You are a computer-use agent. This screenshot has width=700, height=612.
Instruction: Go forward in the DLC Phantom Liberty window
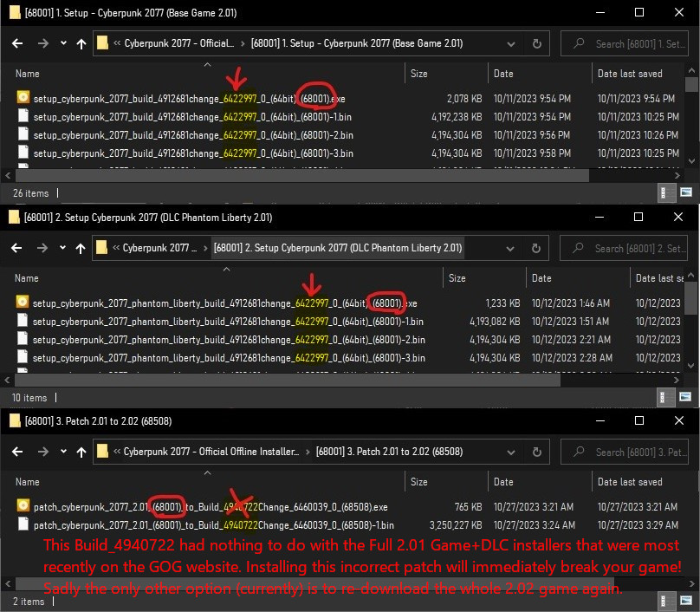[42, 248]
